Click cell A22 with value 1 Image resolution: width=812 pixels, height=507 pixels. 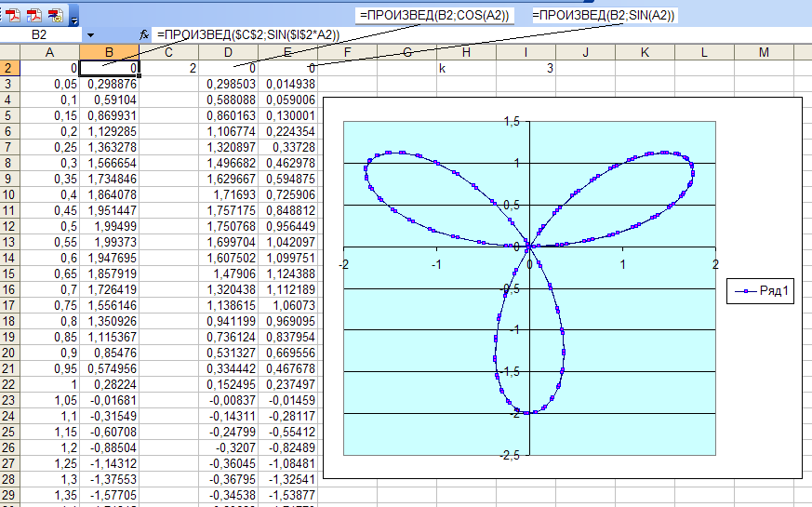click(49, 384)
